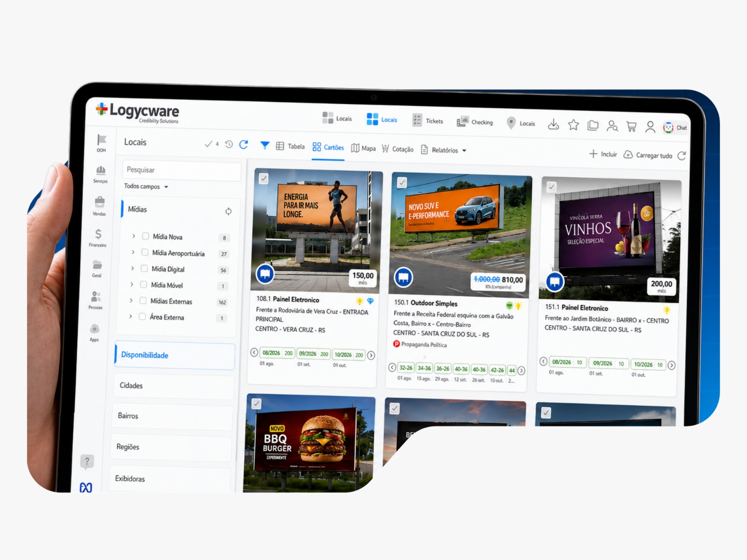Open Vendas briefcase icon

(99, 206)
